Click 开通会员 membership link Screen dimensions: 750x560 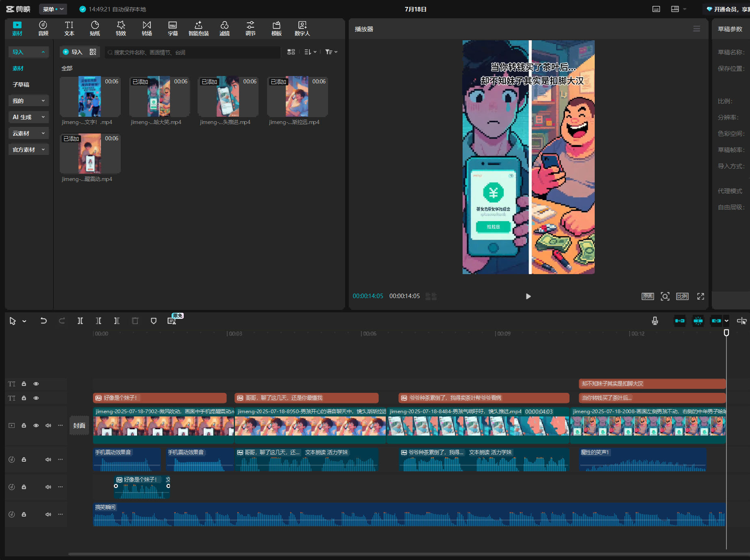point(728,9)
